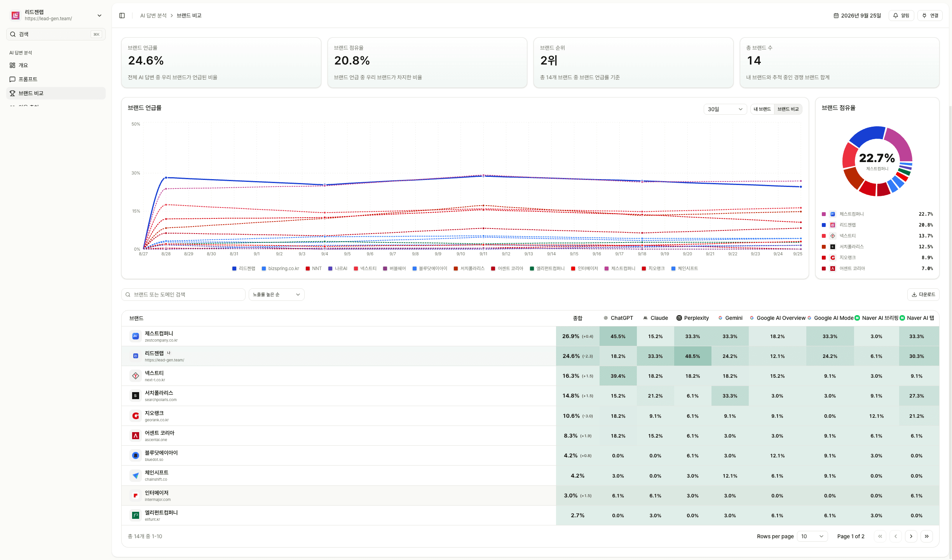The width and height of the screenshot is (952, 560).
Task: Click the 넥스트티 logo in table
Action: pos(136,376)
